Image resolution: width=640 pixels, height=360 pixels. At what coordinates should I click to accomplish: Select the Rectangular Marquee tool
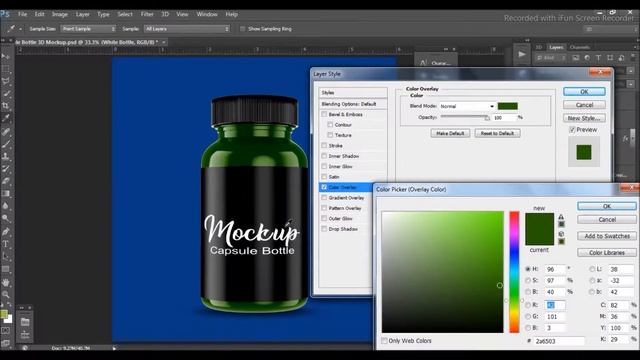tap(6, 69)
